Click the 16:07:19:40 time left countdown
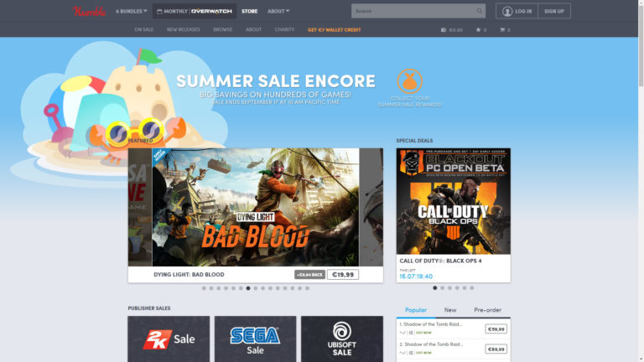644x362 pixels. (416, 277)
